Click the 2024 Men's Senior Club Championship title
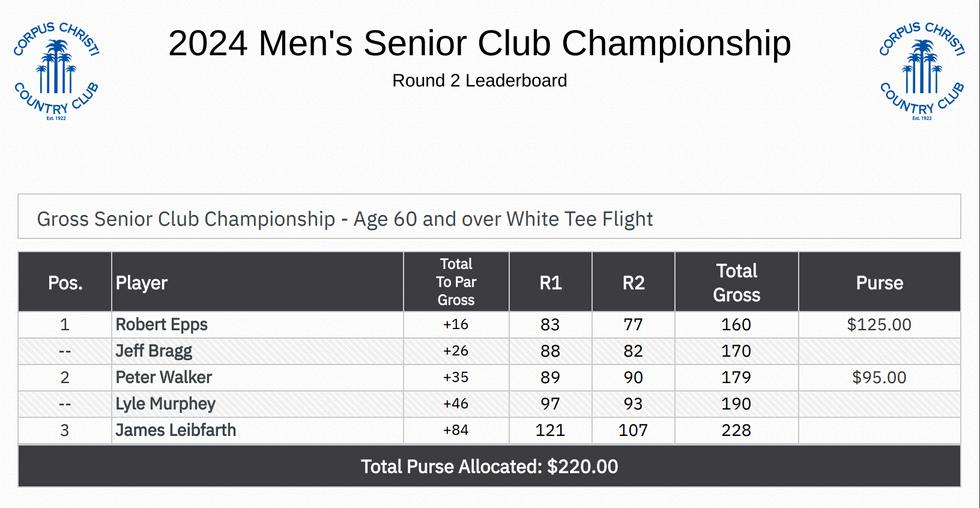Viewport: 980px width, 508px height. pos(479,43)
